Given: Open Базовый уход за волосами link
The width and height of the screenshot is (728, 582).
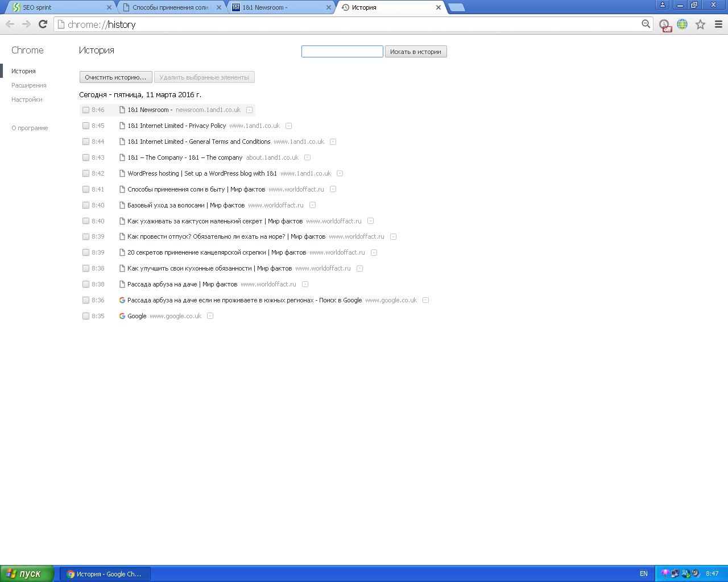Looking at the screenshot, I should [x=186, y=205].
